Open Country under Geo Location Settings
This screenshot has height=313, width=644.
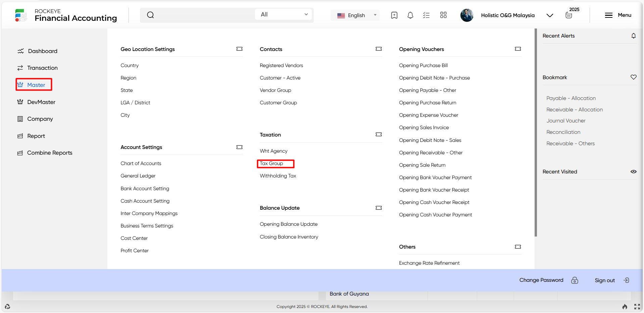(130, 65)
